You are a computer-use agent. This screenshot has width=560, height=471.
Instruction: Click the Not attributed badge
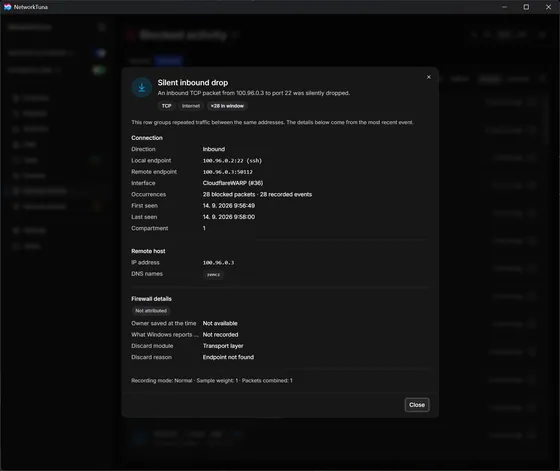151,311
